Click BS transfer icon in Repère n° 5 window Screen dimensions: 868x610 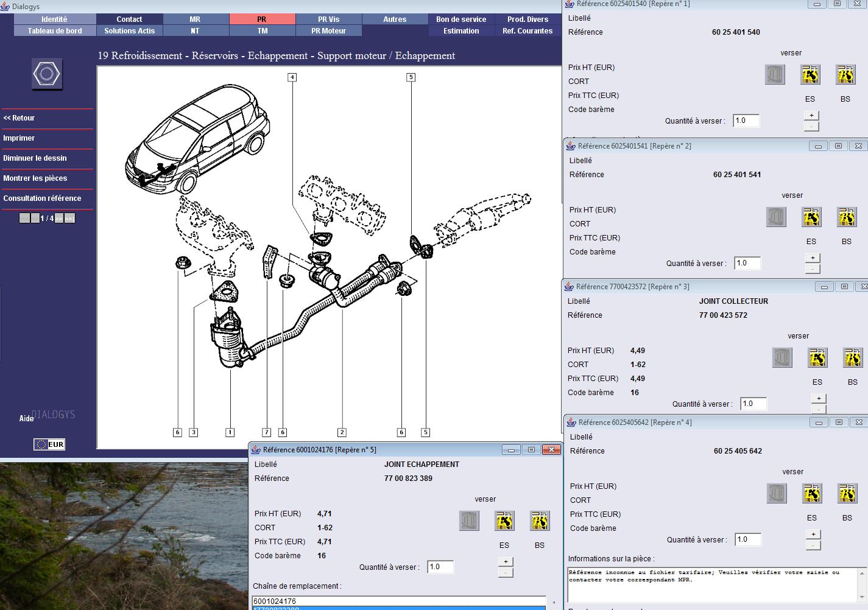coord(540,521)
